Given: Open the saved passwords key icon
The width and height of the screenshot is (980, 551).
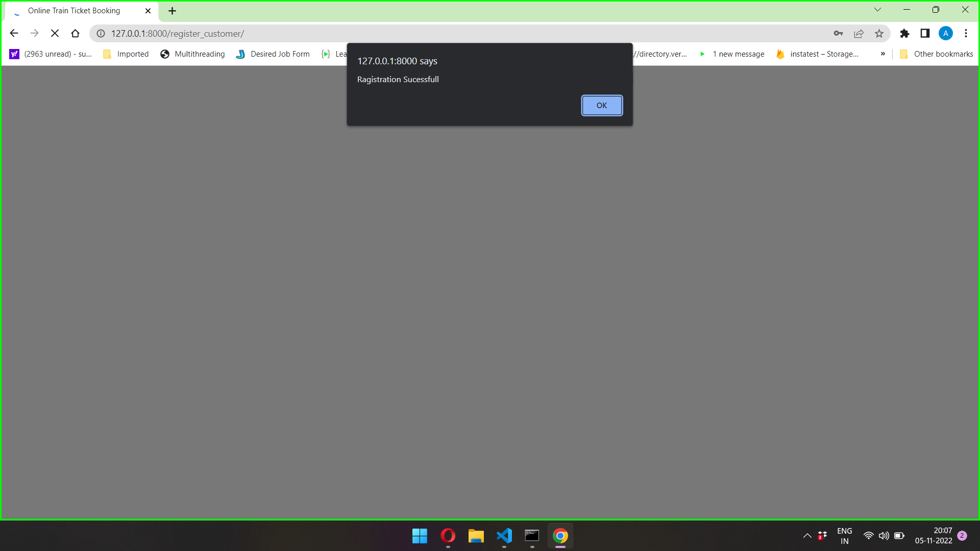Looking at the screenshot, I should pyautogui.click(x=839, y=33).
